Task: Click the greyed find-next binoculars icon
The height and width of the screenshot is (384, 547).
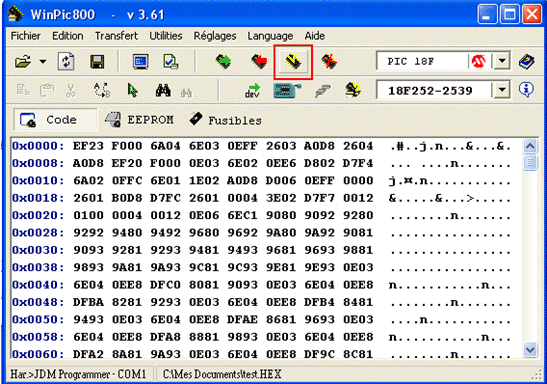Action: pos(186,93)
